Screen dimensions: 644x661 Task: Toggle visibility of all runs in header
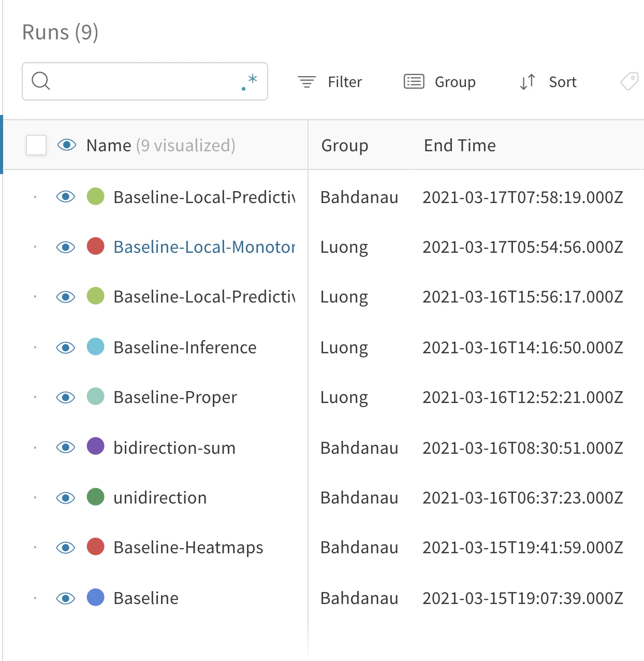(67, 145)
